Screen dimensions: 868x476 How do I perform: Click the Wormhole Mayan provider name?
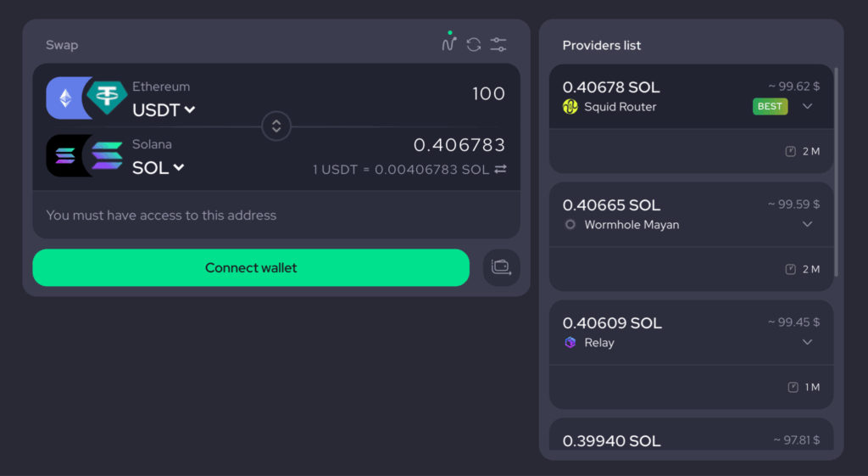632,225
